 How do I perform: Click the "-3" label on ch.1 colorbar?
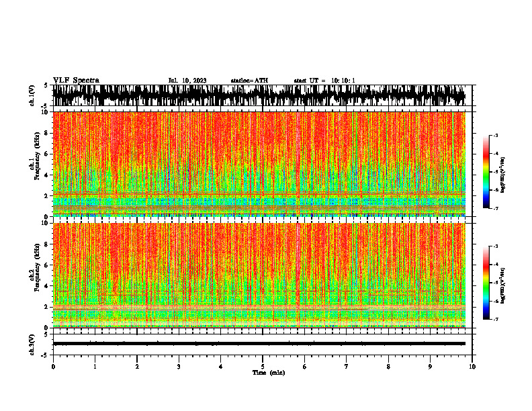pos(496,135)
